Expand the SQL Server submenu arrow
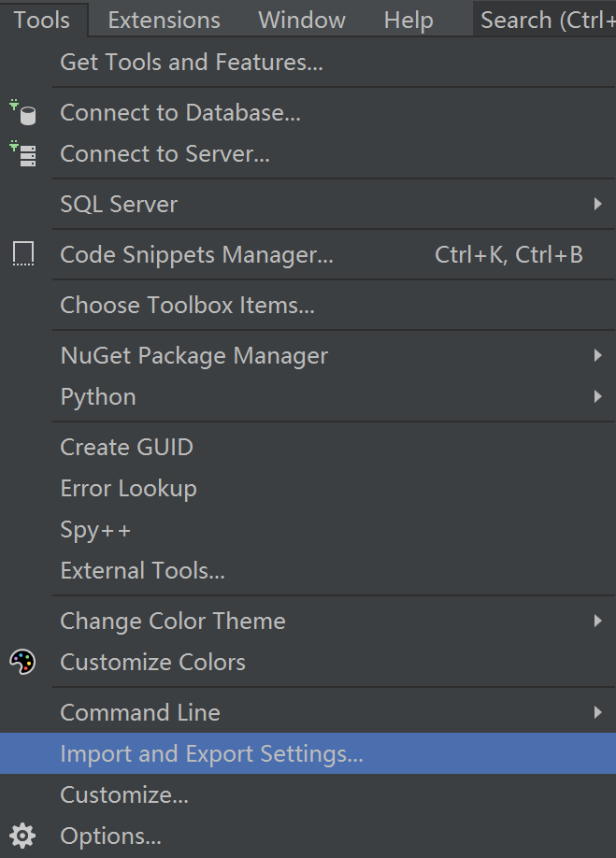Image resolution: width=616 pixels, height=858 pixels. (598, 204)
